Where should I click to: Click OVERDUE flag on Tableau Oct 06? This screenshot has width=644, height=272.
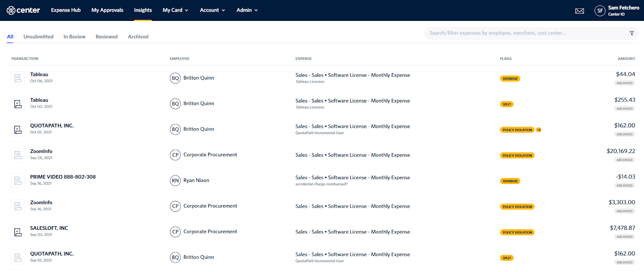pyautogui.click(x=510, y=79)
